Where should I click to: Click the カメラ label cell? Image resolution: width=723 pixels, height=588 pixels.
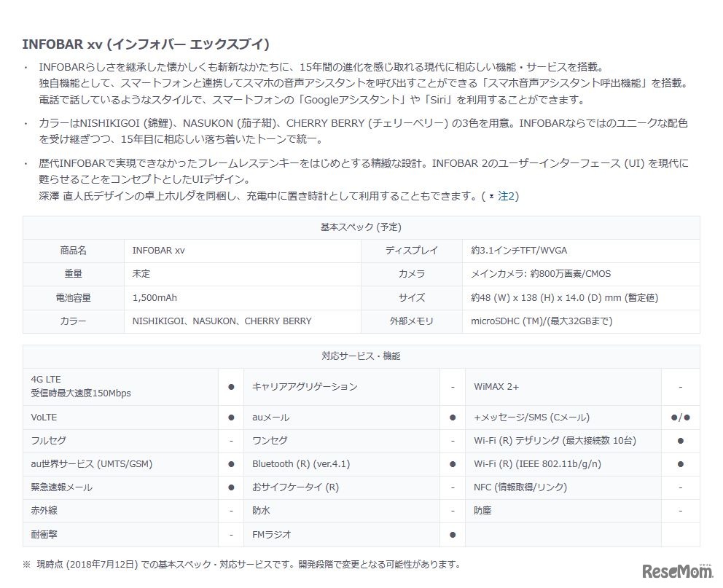pos(412,274)
